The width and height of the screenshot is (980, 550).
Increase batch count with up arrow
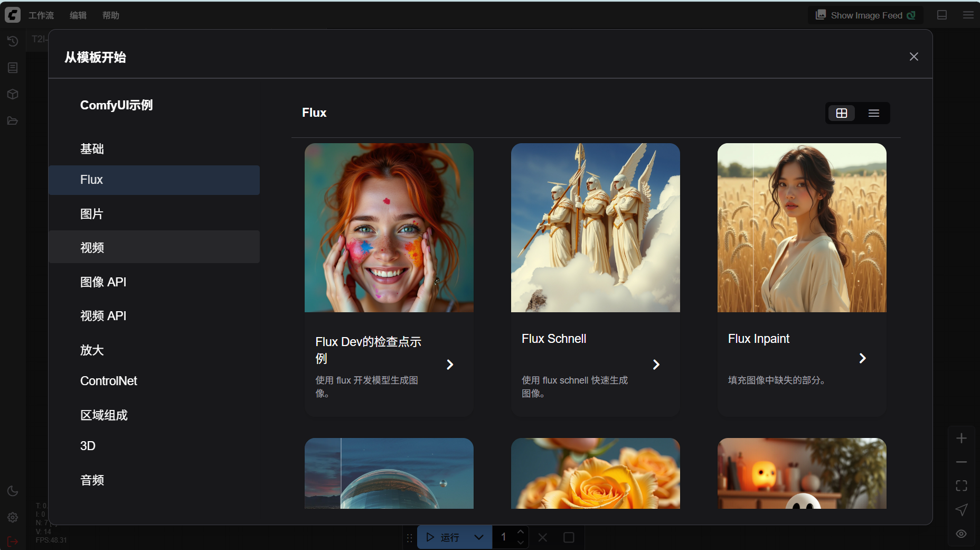(x=521, y=532)
